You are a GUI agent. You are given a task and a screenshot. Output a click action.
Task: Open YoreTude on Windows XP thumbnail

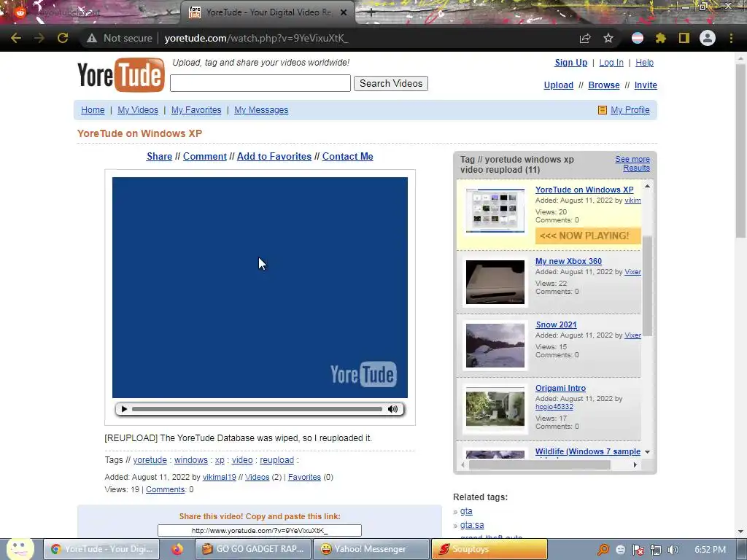click(495, 211)
